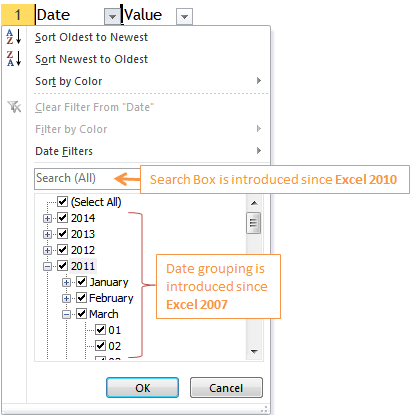Click the filter list scroll down arrow
This screenshot has height=418, width=416.
[x=254, y=352]
